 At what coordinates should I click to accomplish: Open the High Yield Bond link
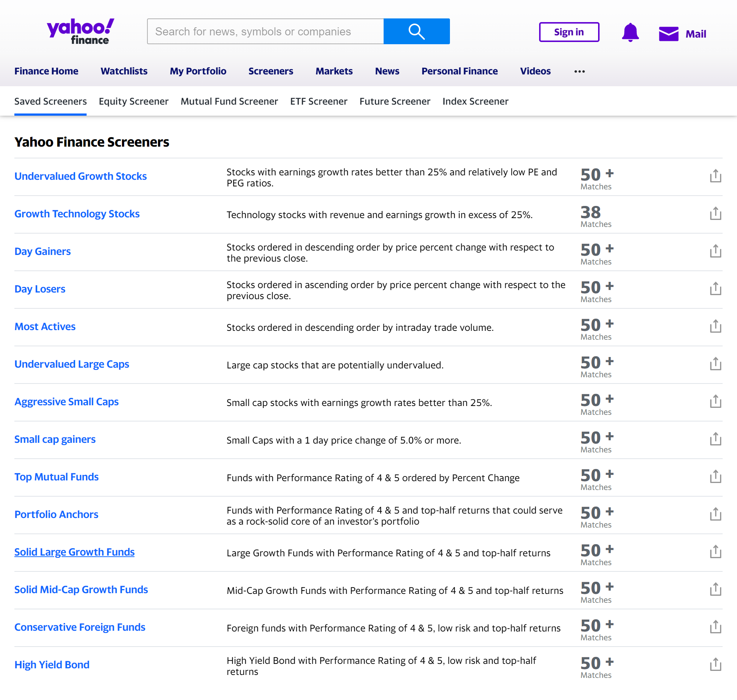pos(52,665)
